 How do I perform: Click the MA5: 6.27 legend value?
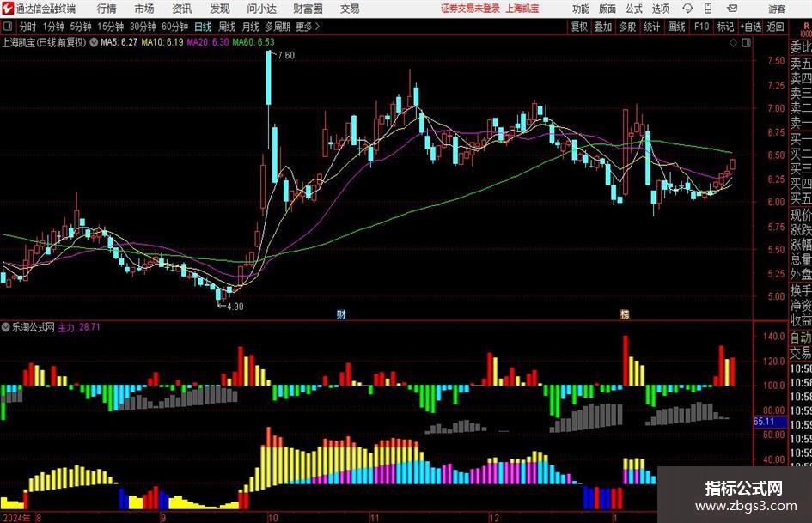(119, 42)
